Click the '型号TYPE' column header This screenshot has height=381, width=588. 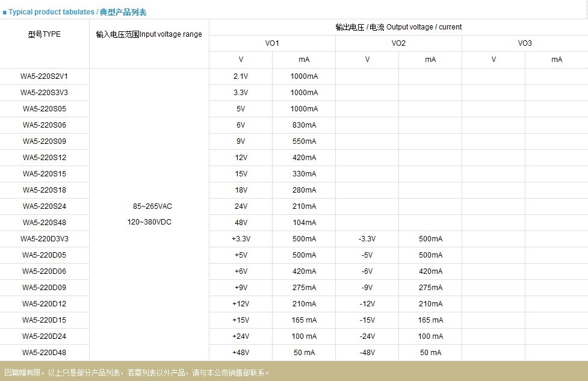[45, 34]
